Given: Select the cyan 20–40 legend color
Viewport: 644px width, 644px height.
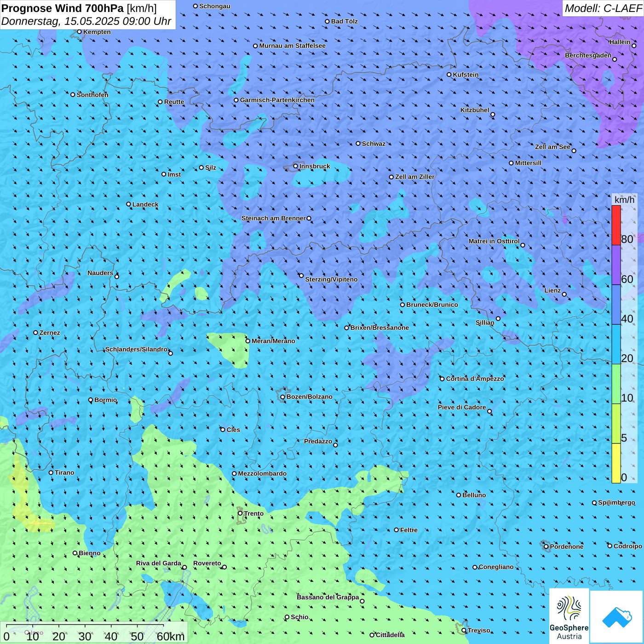Looking at the screenshot, I should [x=616, y=345].
